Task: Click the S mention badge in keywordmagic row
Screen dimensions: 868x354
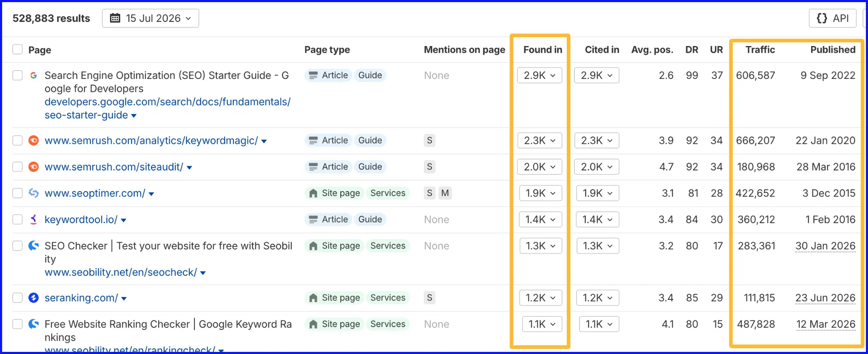Action: pos(429,141)
